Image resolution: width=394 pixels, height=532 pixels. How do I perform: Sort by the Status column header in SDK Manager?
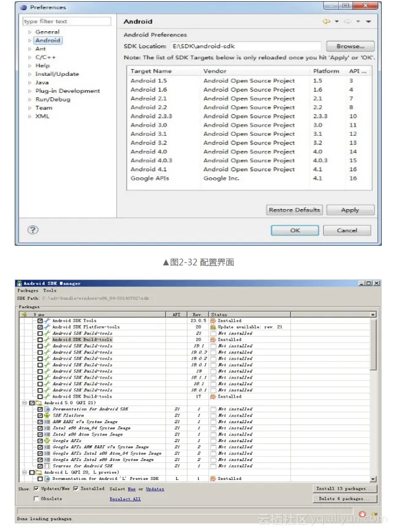tap(250, 314)
